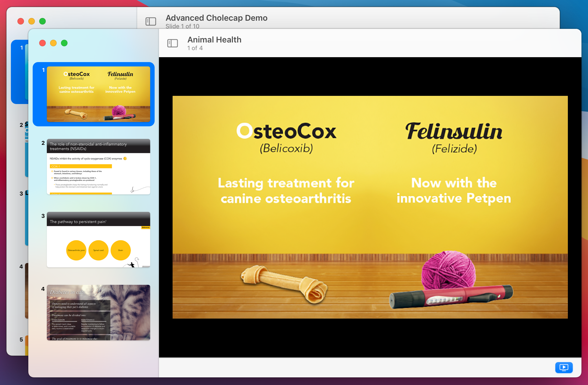Select the OsteoCox Felinsulin slide 1 thumbnail
Viewport: 588px width, 385px height.
coord(98,94)
